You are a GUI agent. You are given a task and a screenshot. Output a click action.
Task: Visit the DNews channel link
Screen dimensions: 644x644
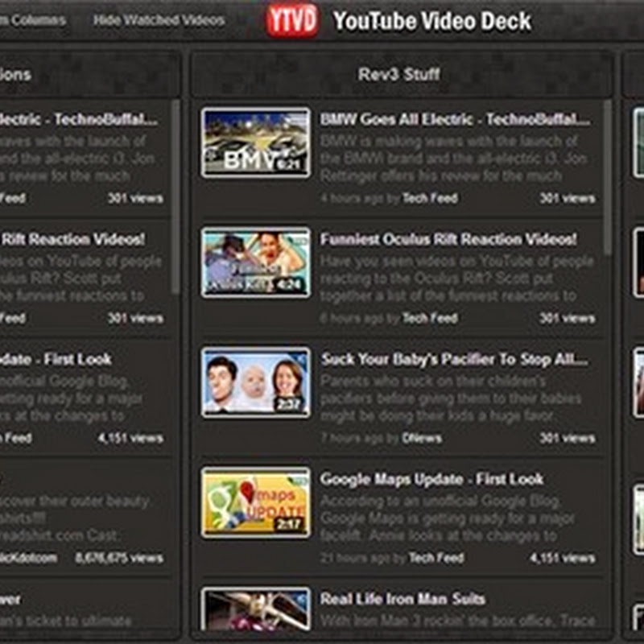[x=422, y=438]
